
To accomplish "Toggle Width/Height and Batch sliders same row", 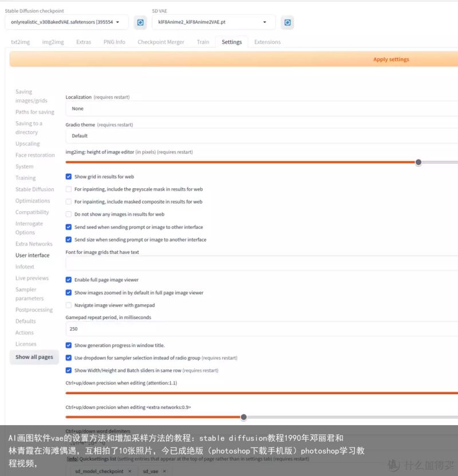I will point(69,370).
